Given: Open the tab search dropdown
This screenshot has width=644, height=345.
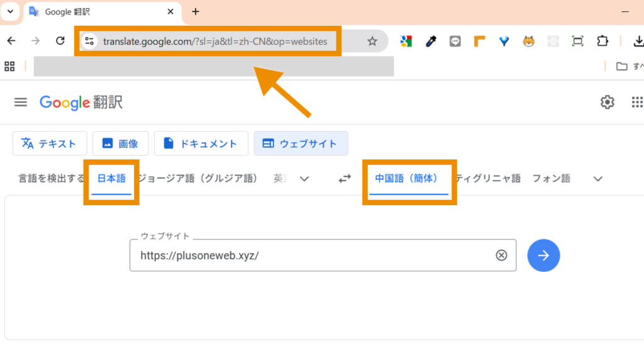Looking at the screenshot, I should 10,11.
